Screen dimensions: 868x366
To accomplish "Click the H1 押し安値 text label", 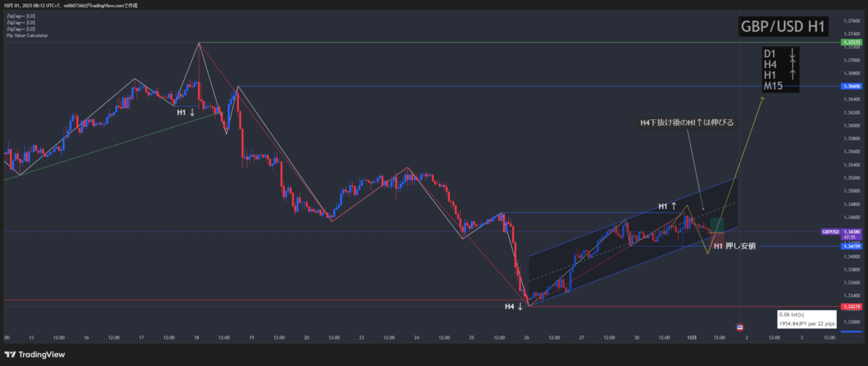I will click(734, 247).
